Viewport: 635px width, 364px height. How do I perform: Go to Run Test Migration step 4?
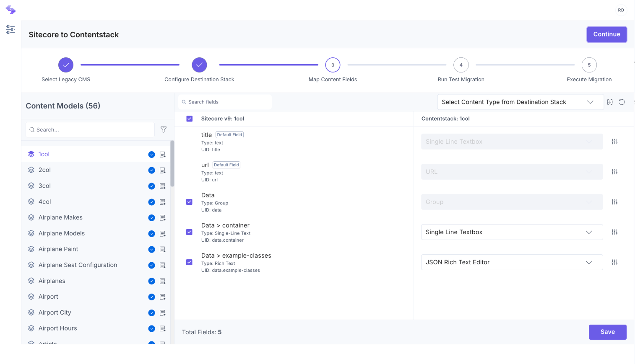tap(461, 65)
